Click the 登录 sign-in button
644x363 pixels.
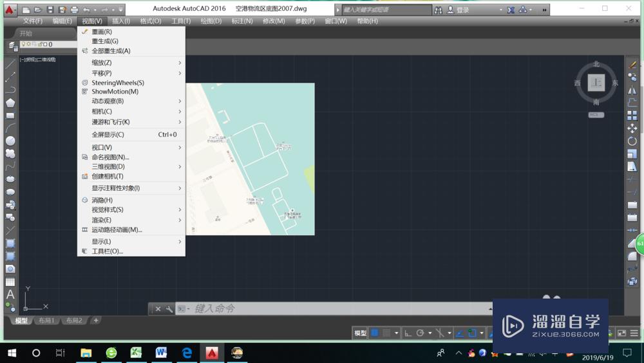[462, 10]
